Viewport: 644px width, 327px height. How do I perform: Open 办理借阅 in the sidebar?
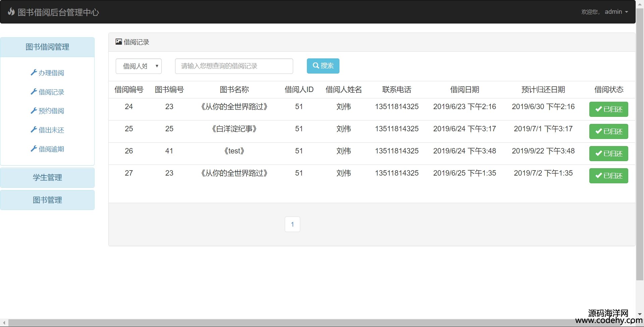(51, 73)
